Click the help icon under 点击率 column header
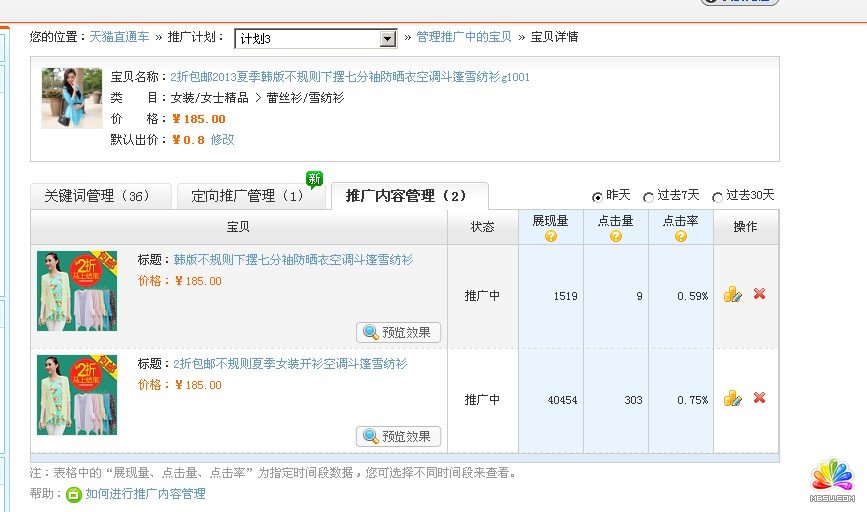The image size is (867, 512). [680, 237]
